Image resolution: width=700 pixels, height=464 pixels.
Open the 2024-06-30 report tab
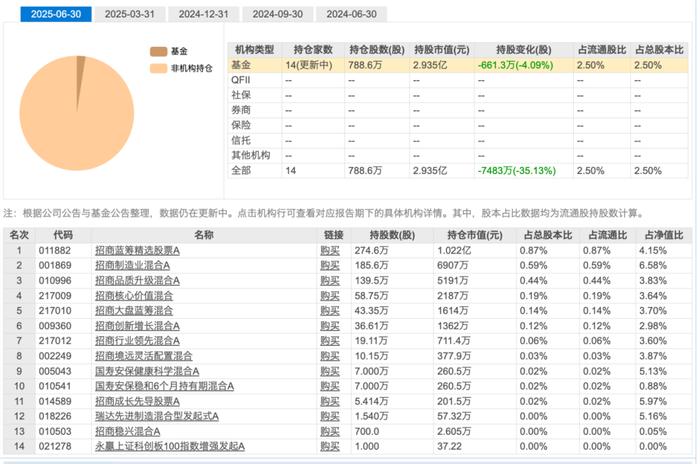click(351, 14)
